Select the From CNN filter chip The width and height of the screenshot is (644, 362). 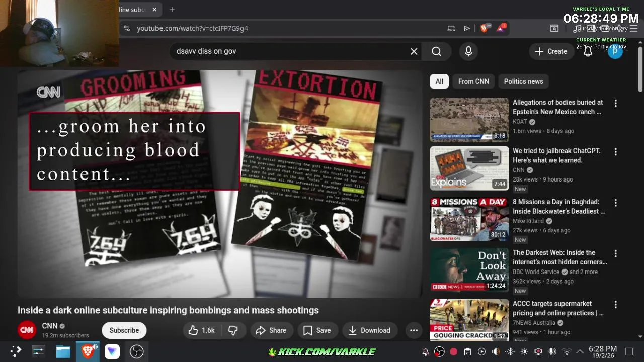point(473,81)
